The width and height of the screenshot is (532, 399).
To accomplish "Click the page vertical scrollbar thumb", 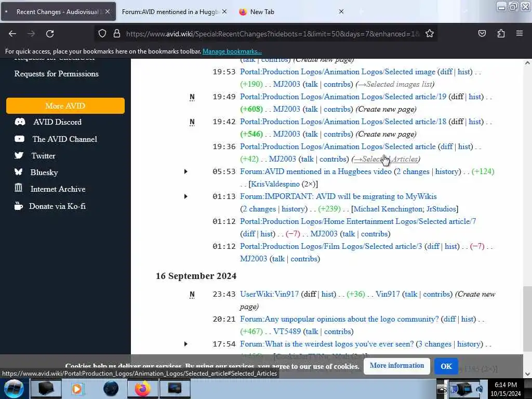I will click(x=527, y=319).
